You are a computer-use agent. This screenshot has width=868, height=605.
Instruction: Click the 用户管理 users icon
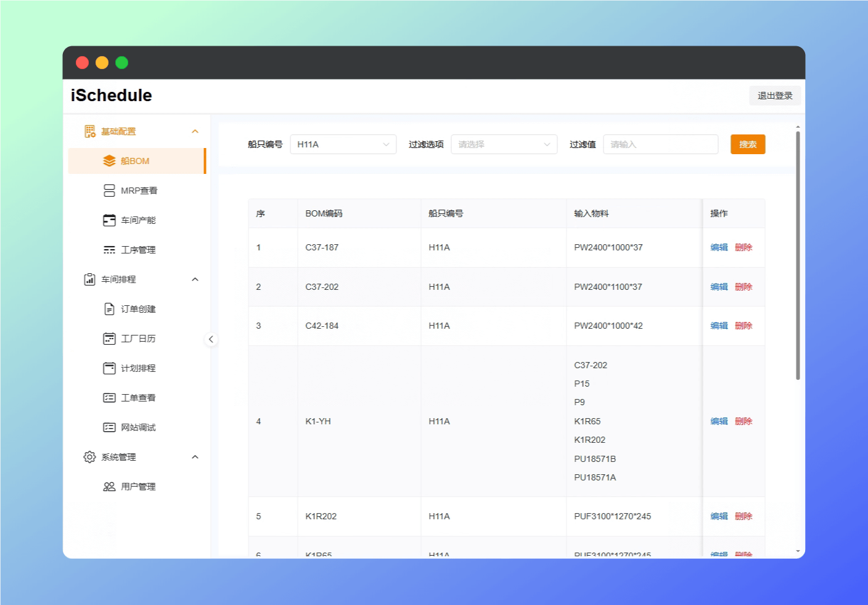[x=109, y=487]
